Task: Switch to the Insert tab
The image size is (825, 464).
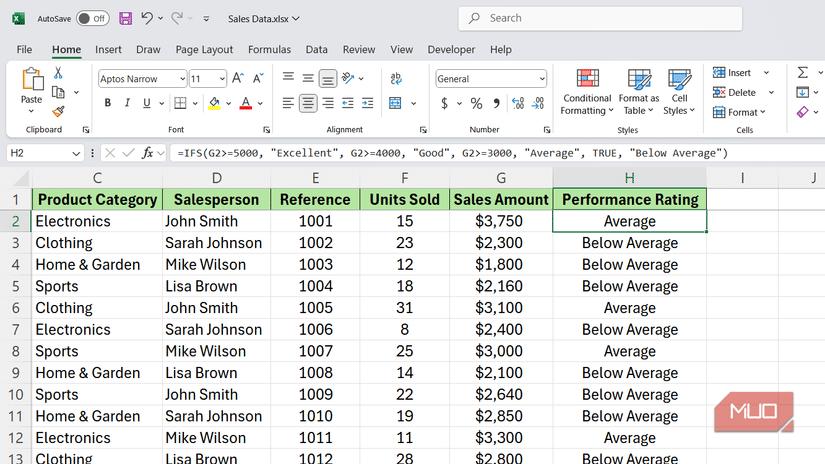Action: [x=108, y=49]
